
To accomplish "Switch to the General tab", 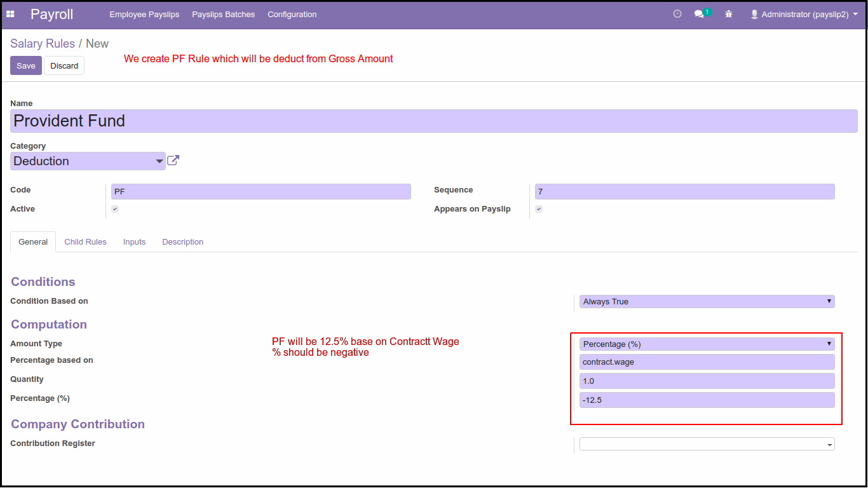I will [x=33, y=242].
